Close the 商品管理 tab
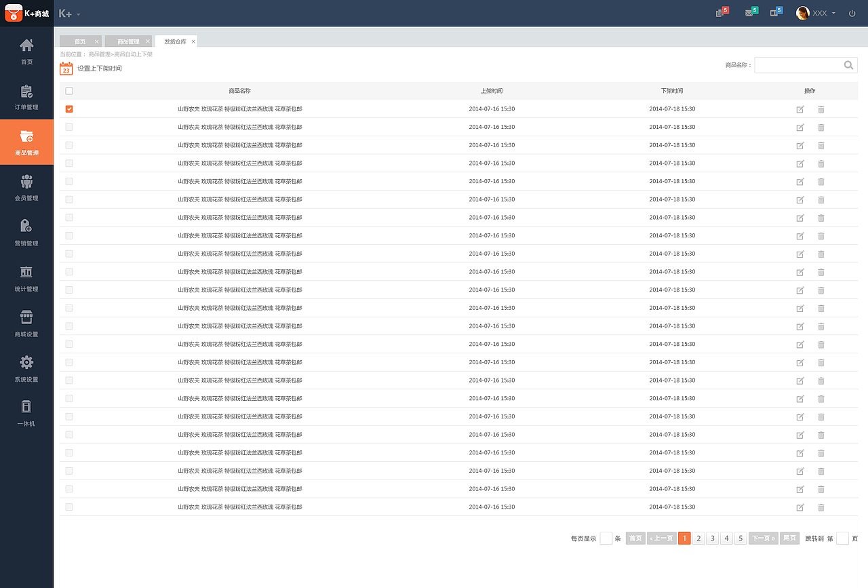Screen dimensions: 868x588 pos(147,41)
